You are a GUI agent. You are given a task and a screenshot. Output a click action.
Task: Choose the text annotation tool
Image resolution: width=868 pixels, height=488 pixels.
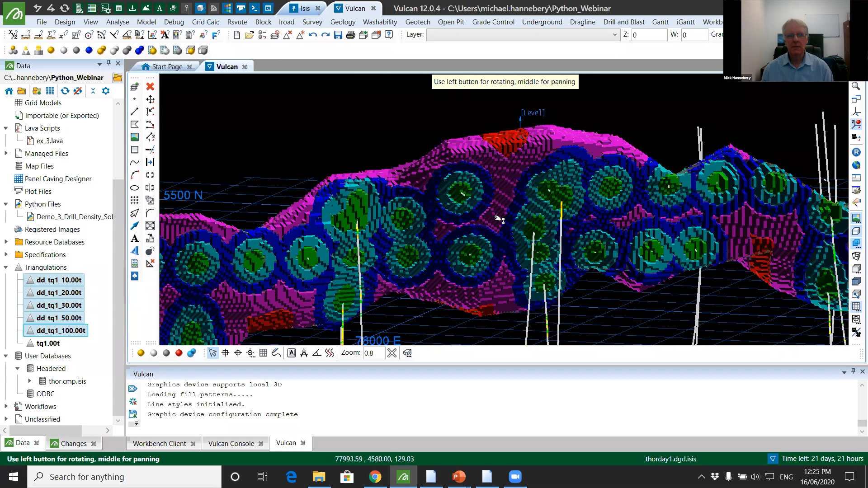pyautogui.click(x=135, y=238)
